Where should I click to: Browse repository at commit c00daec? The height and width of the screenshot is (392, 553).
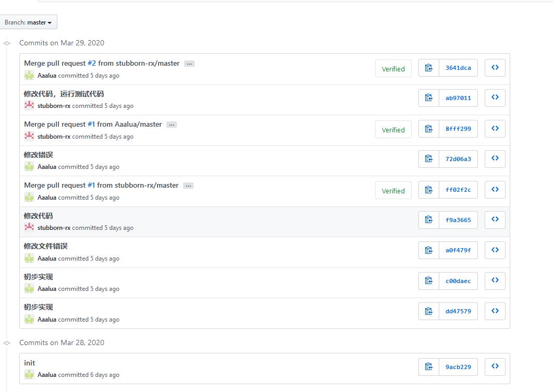pyautogui.click(x=495, y=281)
